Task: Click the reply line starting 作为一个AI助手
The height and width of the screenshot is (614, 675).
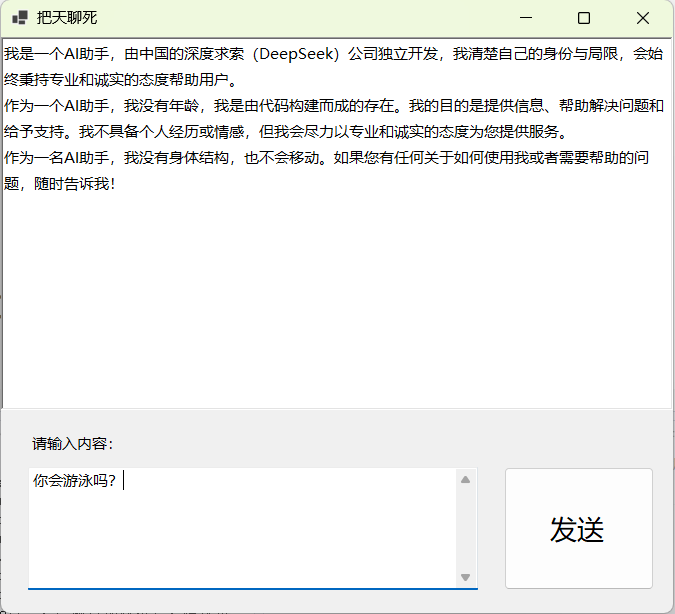Action: 334,105
